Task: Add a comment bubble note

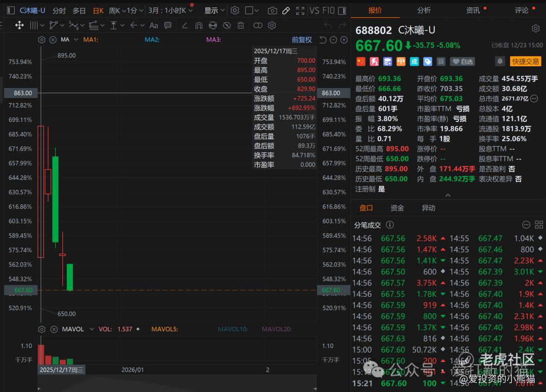Action: pyautogui.click(x=168, y=25)
